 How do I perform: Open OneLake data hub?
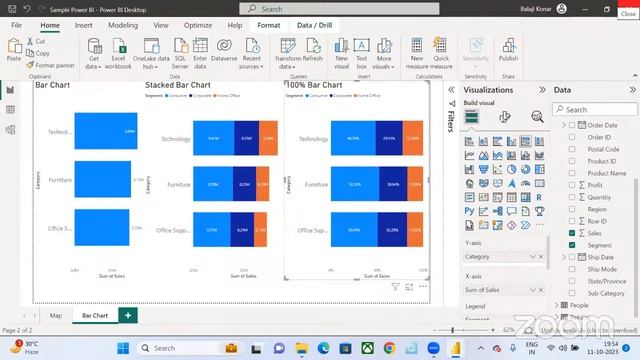tap(151, 53)
